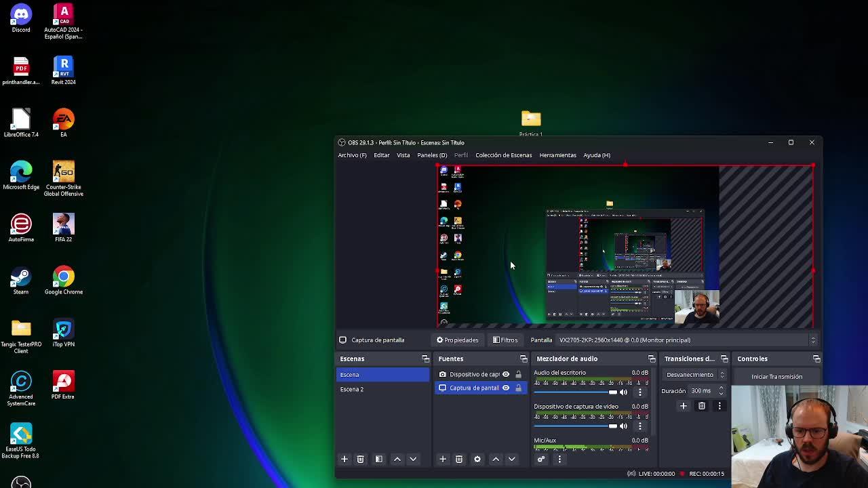Remove transition using trash icon in Transiciones
868x488 pixels.
702,406
